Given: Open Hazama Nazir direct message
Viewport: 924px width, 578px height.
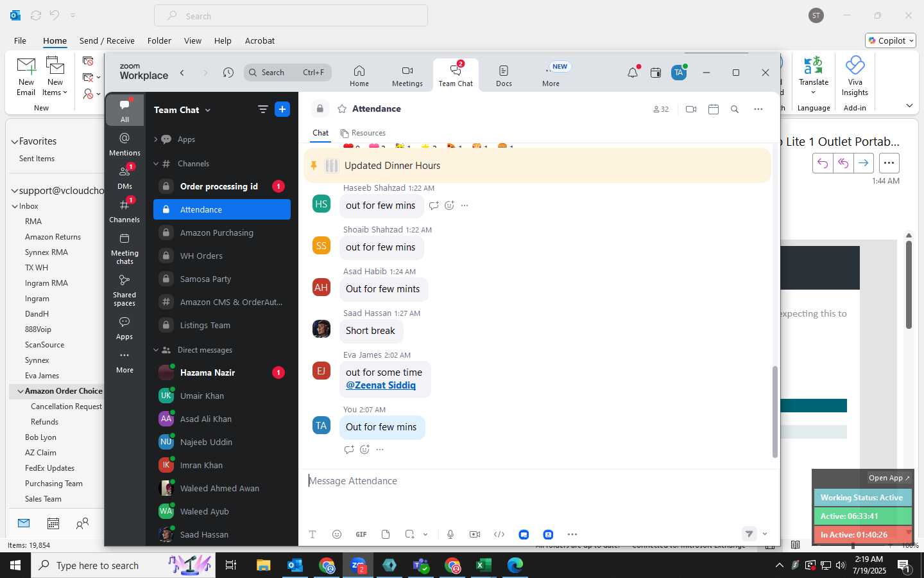Looking at the screenshot, I should pos(222,372).
